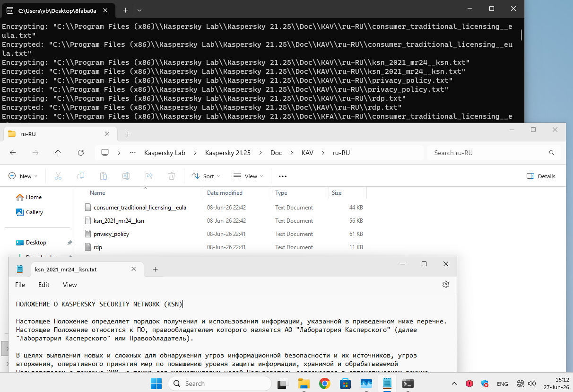Expand the address bar overflow ellipsis

133,153
